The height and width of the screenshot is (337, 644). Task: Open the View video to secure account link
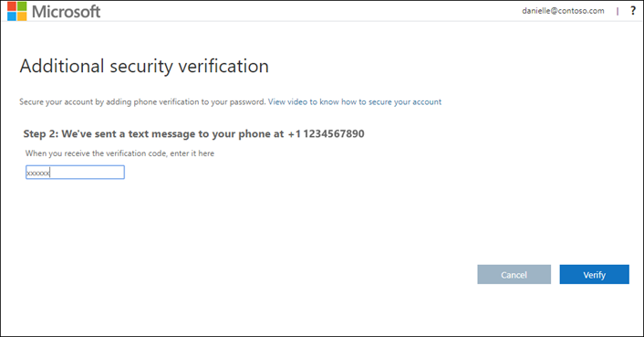point(355,102)
